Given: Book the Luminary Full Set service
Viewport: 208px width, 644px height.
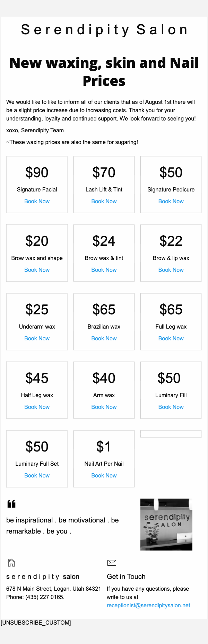Looking at the screenshot, I should (x=37, y=475).
